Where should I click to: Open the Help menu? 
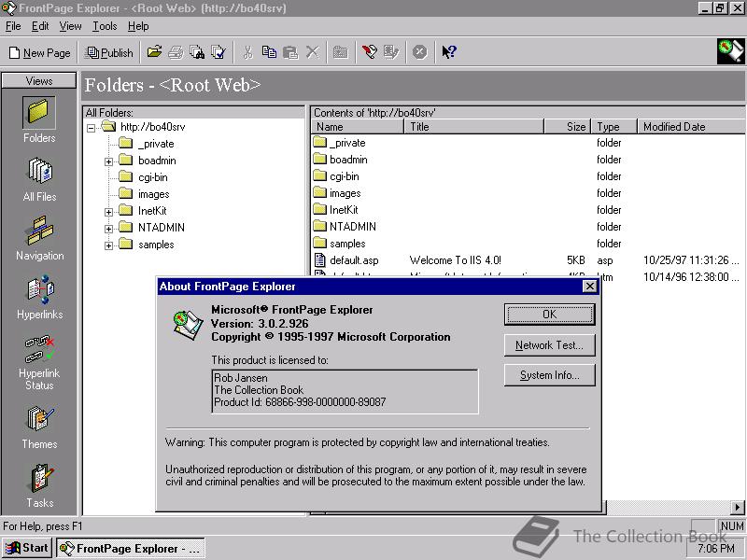tap(138, 26)
